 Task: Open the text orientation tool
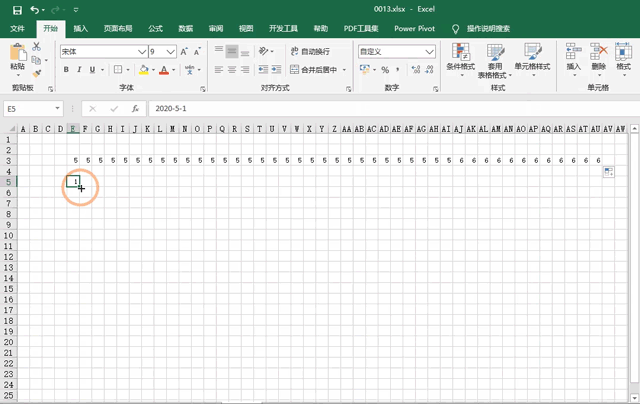(x=264, y=51)
